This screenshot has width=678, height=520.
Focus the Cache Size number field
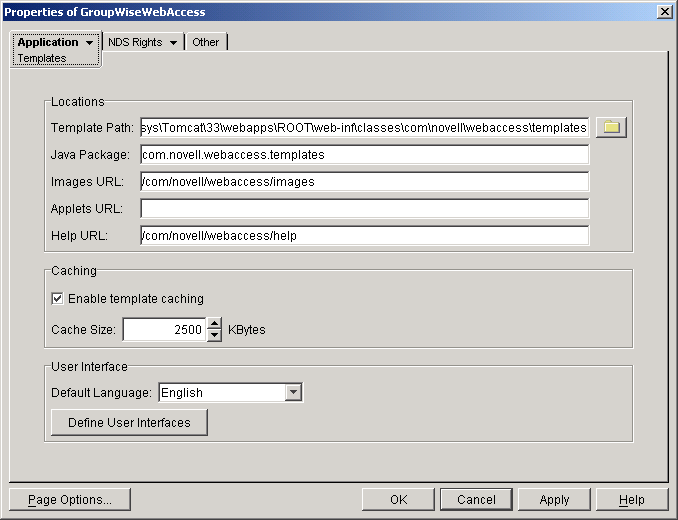click(163, 329)
